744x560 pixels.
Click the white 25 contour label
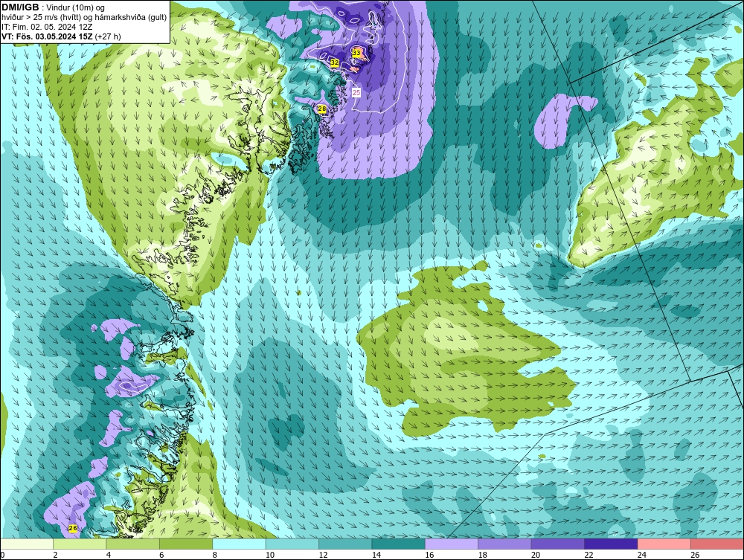pos(356,92)
